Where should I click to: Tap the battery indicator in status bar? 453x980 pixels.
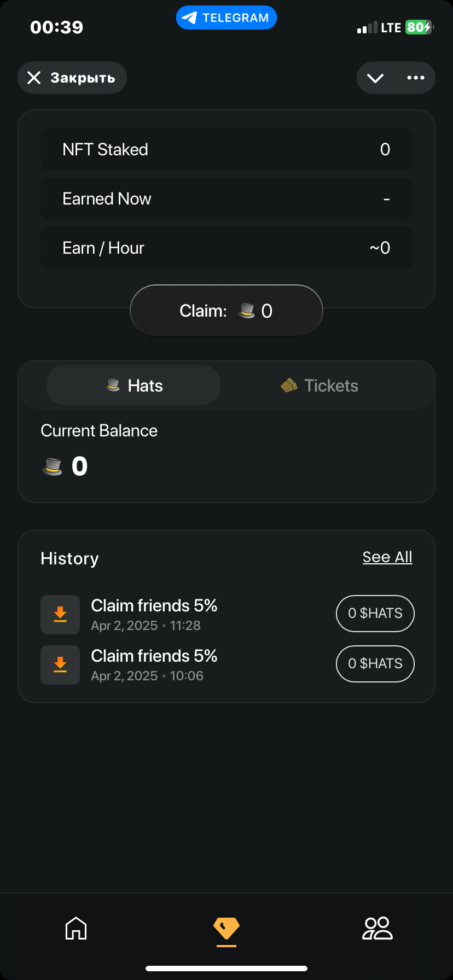(419, 27)
